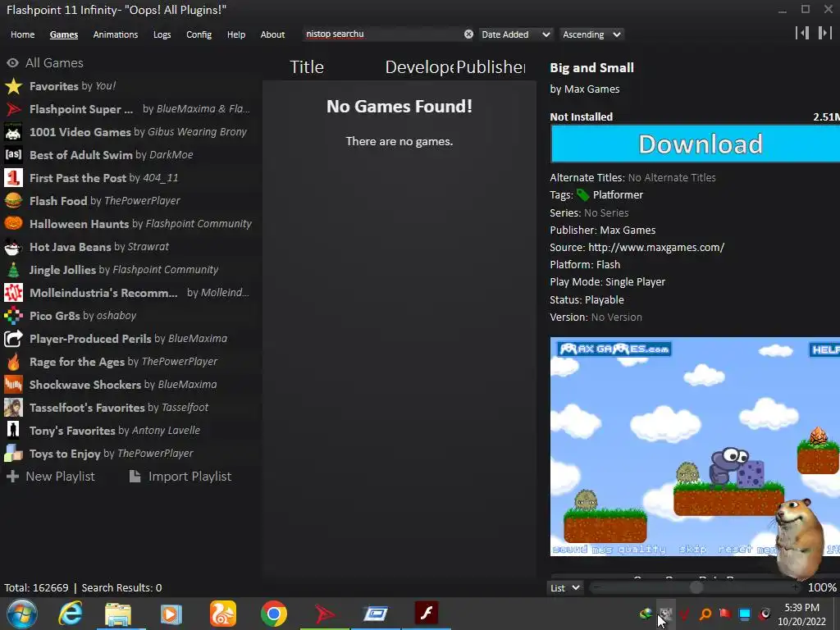Click the Hot Java Beans icon

point(13,247)
